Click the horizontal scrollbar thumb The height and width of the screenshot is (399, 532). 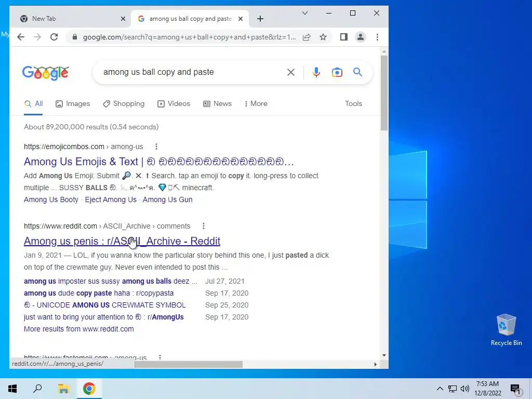tap(188, 364)
